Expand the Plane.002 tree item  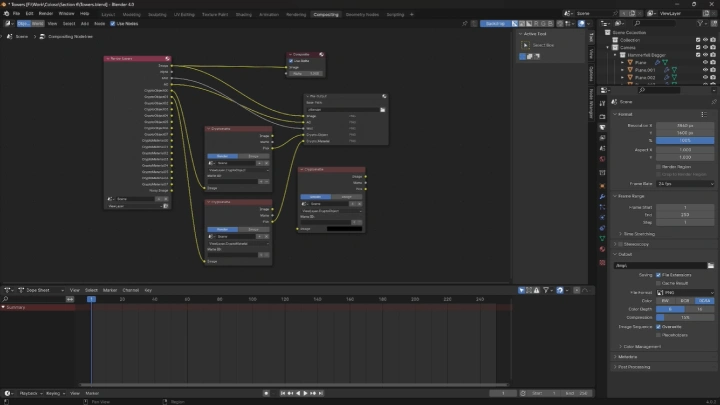click(x=623, y=78)
